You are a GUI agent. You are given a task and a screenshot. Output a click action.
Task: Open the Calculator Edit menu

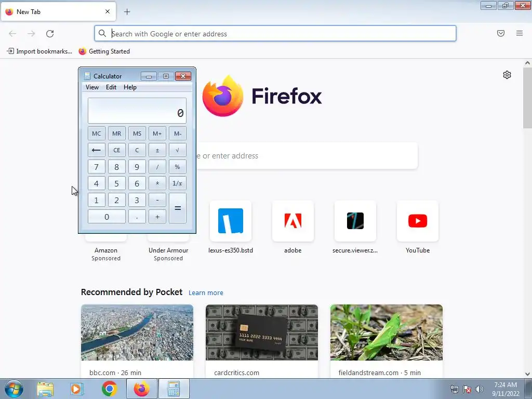coord(111,87)
